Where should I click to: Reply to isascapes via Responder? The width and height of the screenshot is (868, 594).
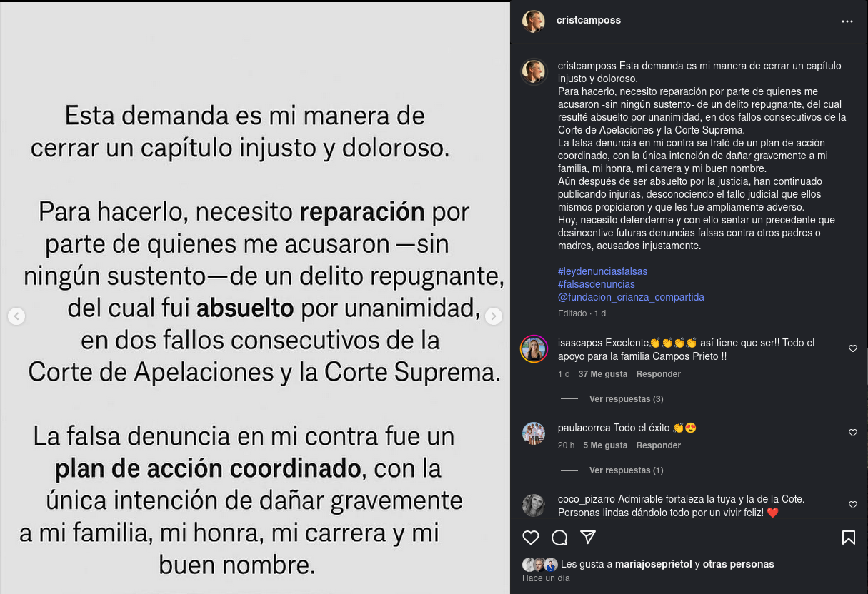coord(658,373)
